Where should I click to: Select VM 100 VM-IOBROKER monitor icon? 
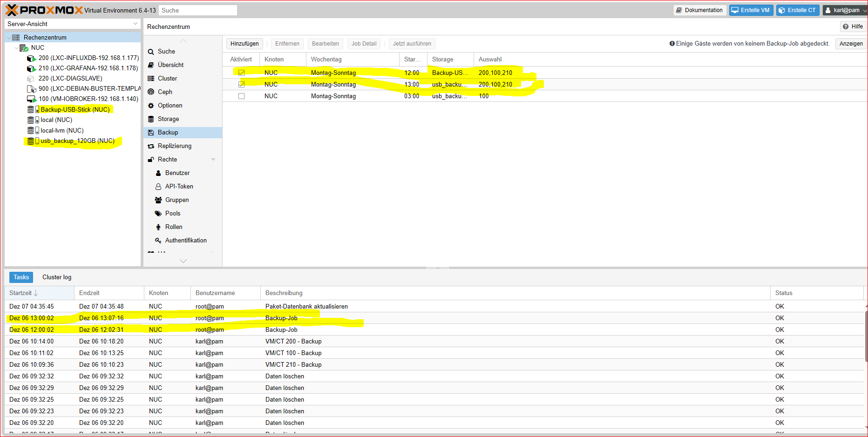click(31, 99)
